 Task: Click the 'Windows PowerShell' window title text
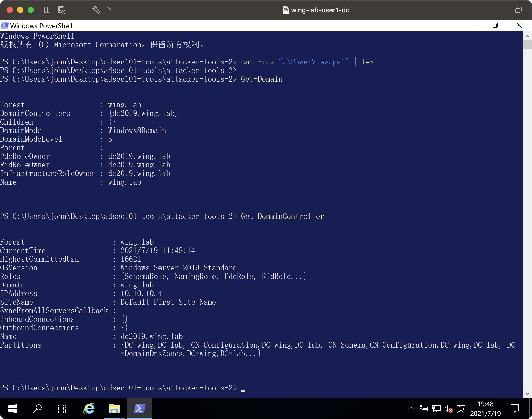[41, 26]
